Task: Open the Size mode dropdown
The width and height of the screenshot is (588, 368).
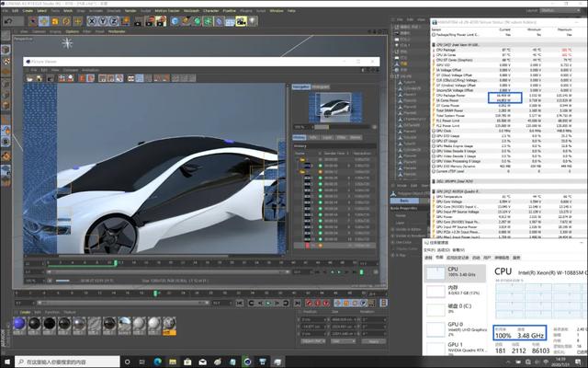Action: (x=343, y=341)
